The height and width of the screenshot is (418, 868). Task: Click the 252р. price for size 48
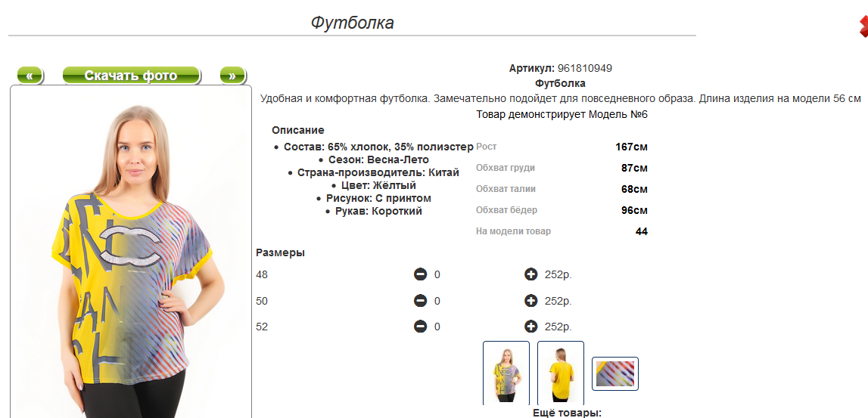click(558, 274)
